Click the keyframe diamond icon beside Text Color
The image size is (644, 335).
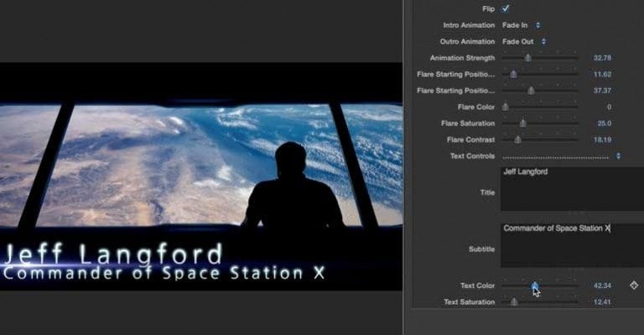634,285
